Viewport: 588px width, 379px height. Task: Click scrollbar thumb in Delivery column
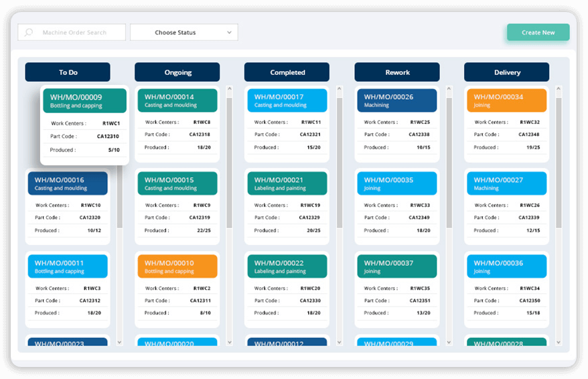[559, 161]
